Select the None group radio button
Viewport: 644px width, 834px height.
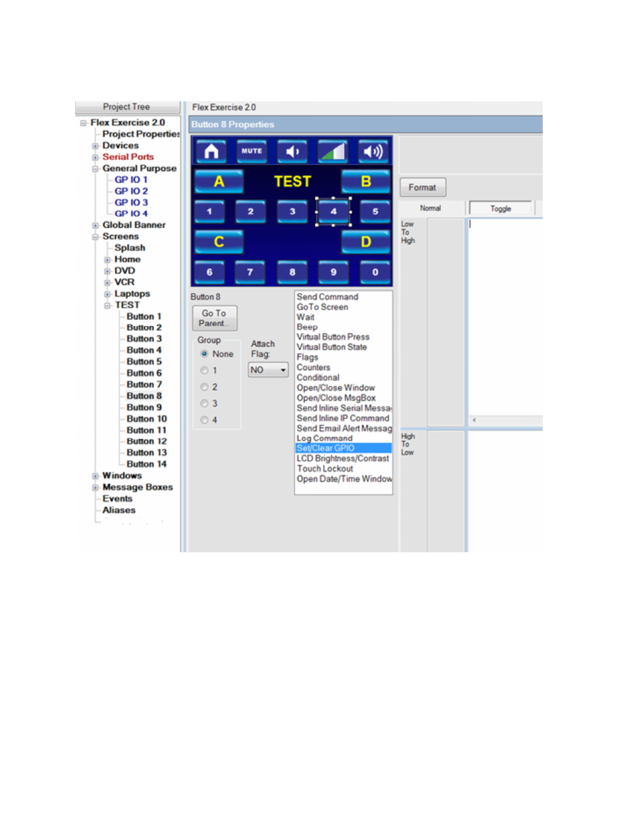tap(204, 354)
